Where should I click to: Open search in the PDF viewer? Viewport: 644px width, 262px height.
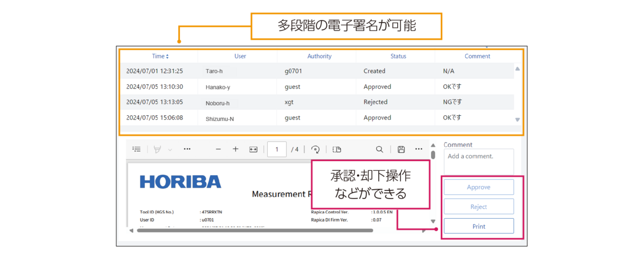[379, 149]
